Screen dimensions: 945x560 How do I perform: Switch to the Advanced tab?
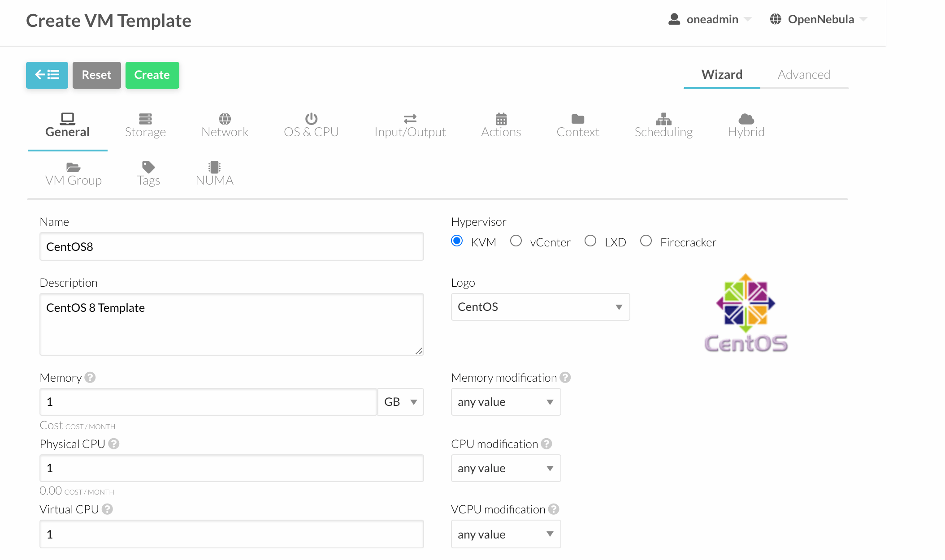804,74
